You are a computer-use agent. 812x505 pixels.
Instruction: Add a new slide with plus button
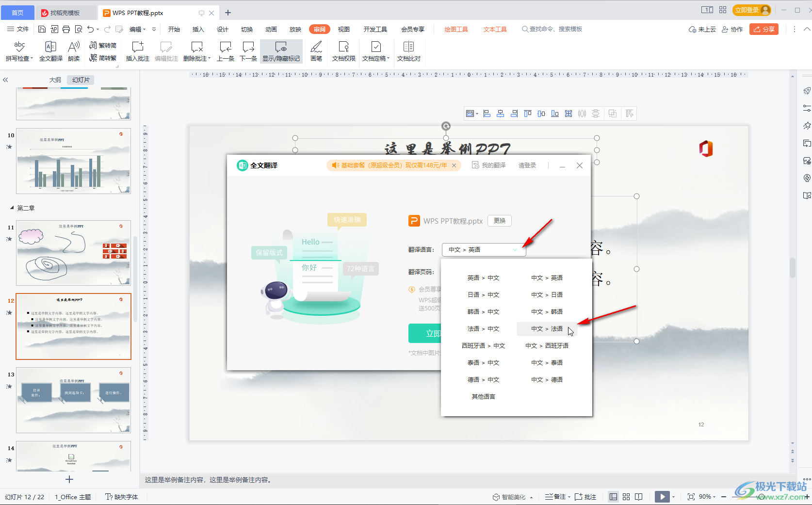pyautogui.click(x=69, y=479)
